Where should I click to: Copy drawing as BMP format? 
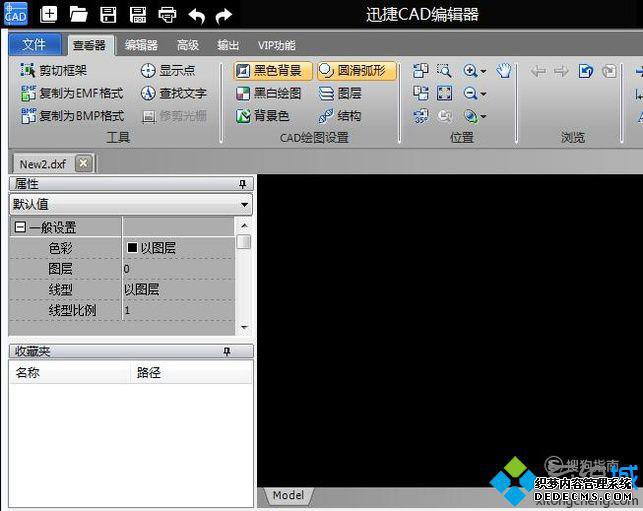[72, 116]
